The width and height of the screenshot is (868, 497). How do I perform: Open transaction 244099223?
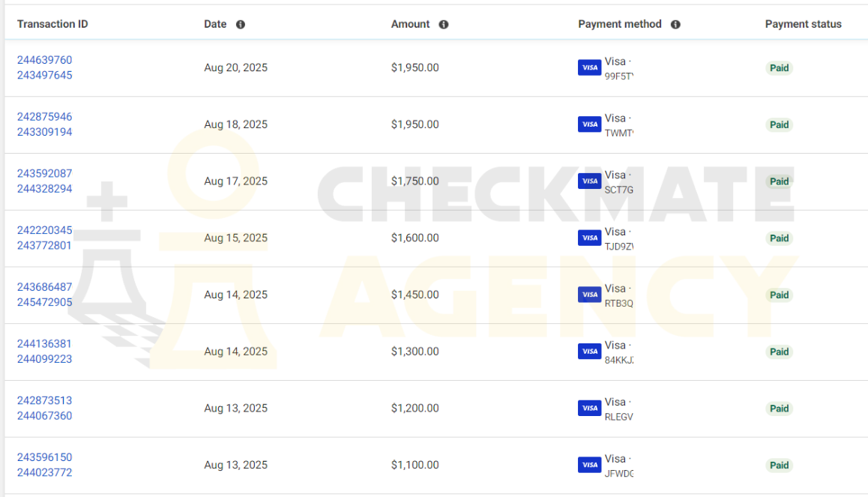coord(44,359)
